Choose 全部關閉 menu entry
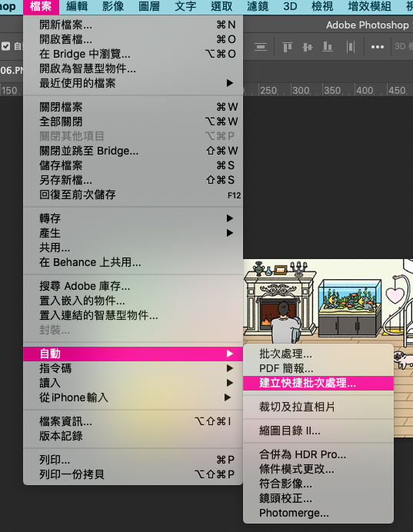This screenshot has width=413, height=532. tap(133, 121)
